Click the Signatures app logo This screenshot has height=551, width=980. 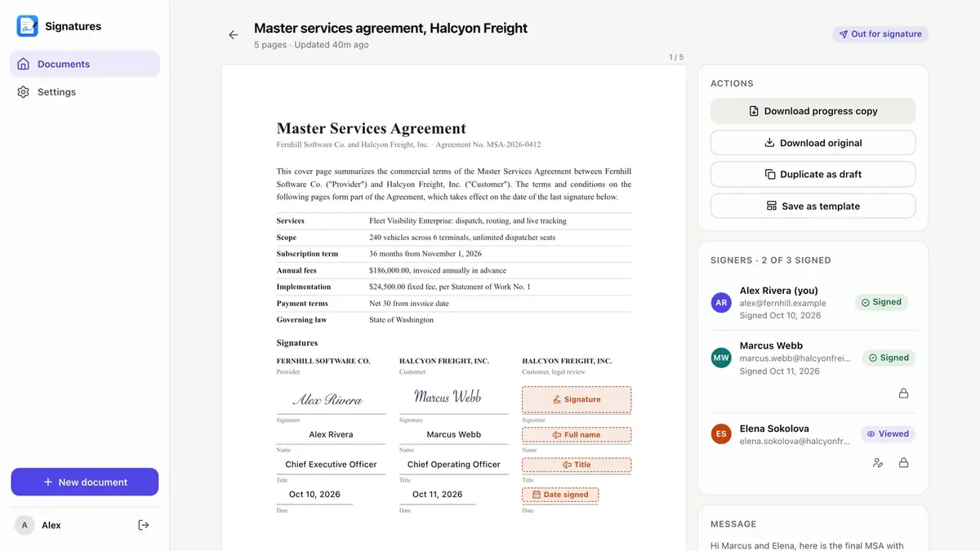pos(28,26)
